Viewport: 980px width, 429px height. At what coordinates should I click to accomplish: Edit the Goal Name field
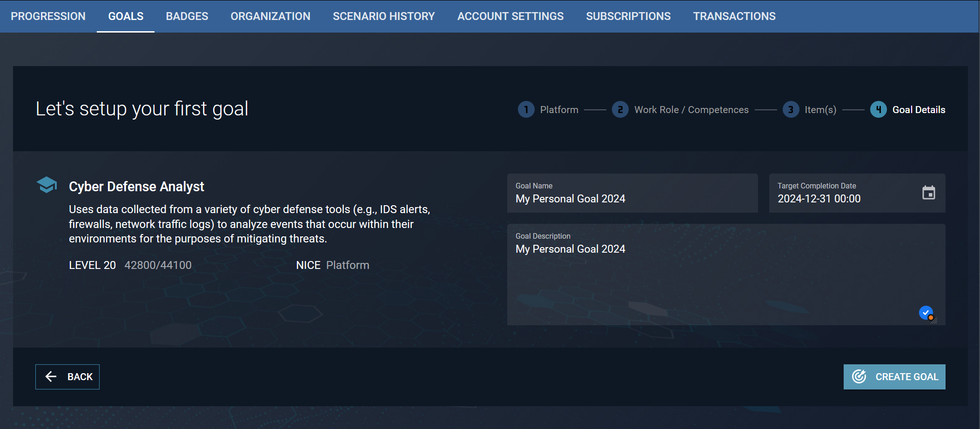coord(632,199)
